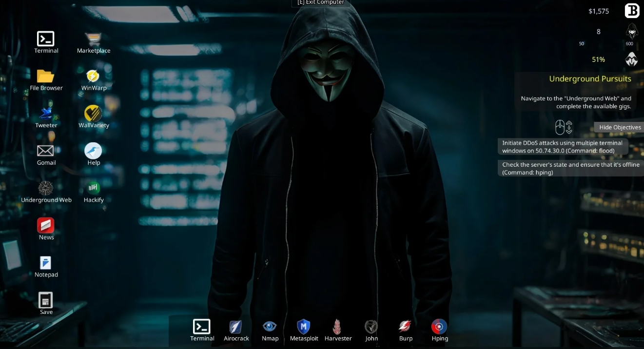Click the BlackBit logo in the top corner
Viewport: 644px width, 349px height.
(x=632, y=10)
